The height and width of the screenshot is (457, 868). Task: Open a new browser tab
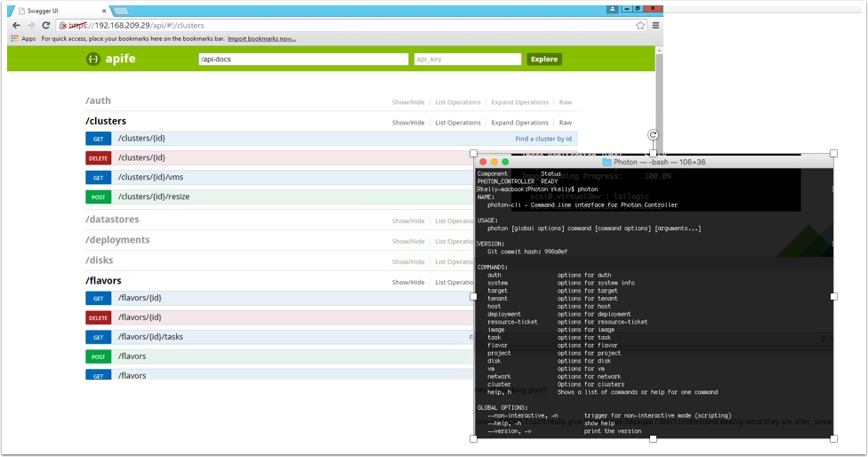click(x=120, y=11)
